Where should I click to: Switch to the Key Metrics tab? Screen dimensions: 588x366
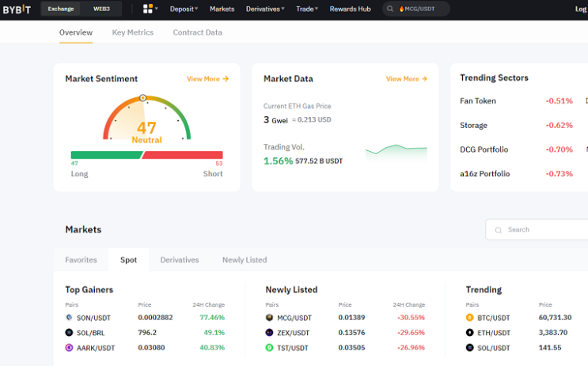coord(133,32)
